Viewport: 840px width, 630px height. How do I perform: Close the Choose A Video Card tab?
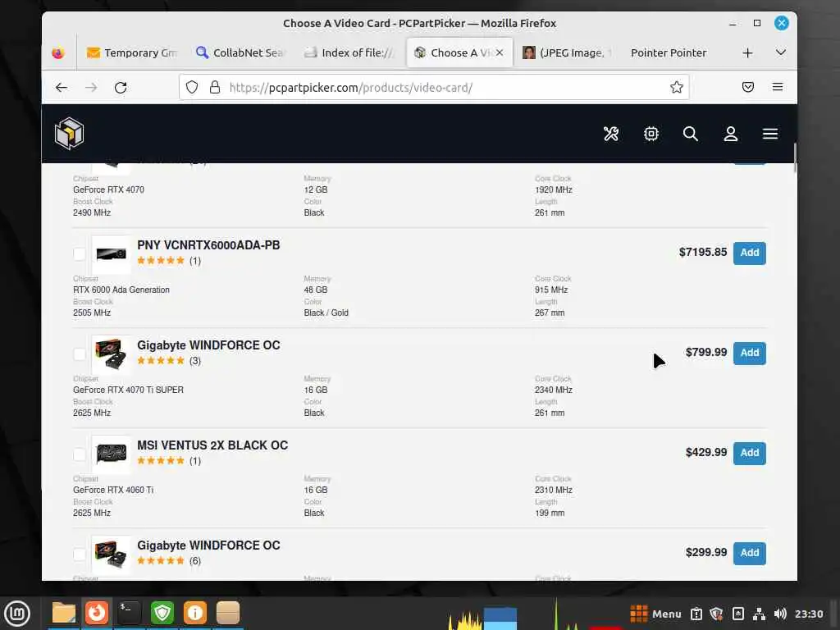[x=500, y=52]
